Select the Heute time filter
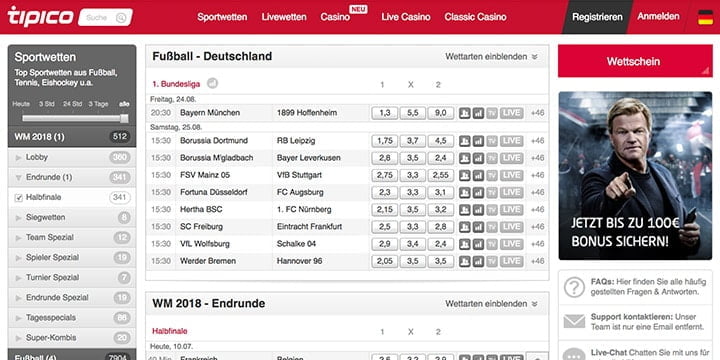This screenshot has width=720, height=360. click(21, 104)
